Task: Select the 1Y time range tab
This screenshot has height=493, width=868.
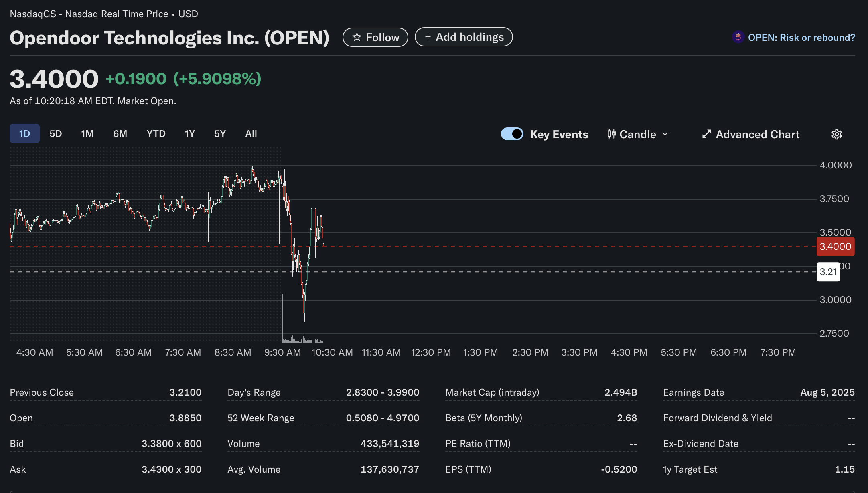Action: 190,133
